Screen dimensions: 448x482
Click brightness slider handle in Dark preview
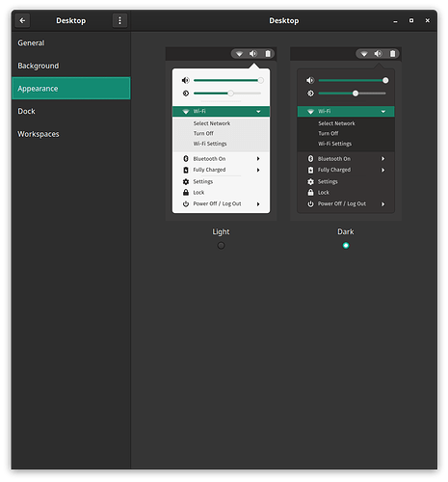(356, 94)
